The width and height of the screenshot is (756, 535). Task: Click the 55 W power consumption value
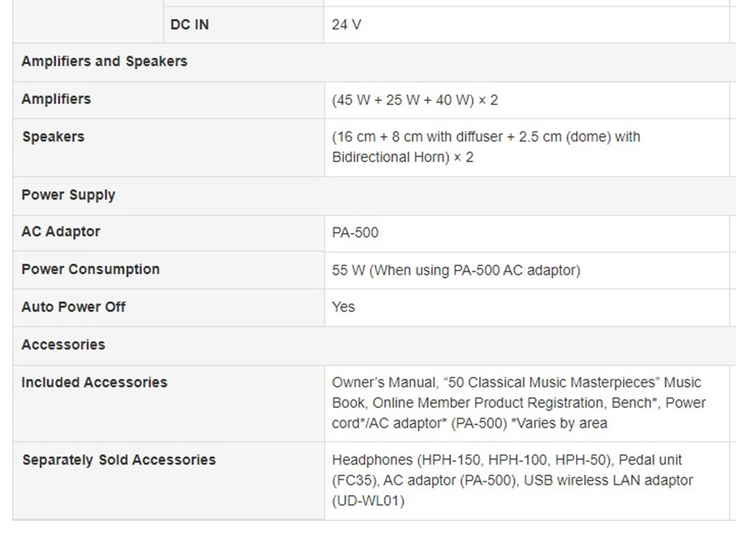click(x=456, y=271)
